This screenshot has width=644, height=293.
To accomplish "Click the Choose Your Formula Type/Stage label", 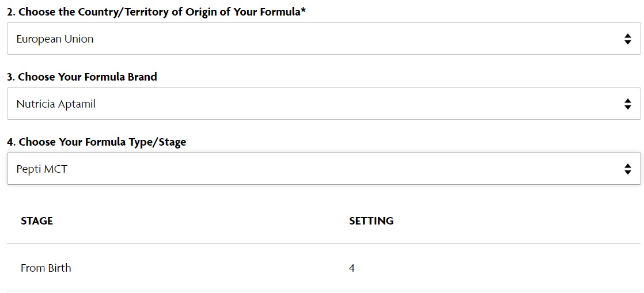I will pyautogui.click(x=97, y=142).
